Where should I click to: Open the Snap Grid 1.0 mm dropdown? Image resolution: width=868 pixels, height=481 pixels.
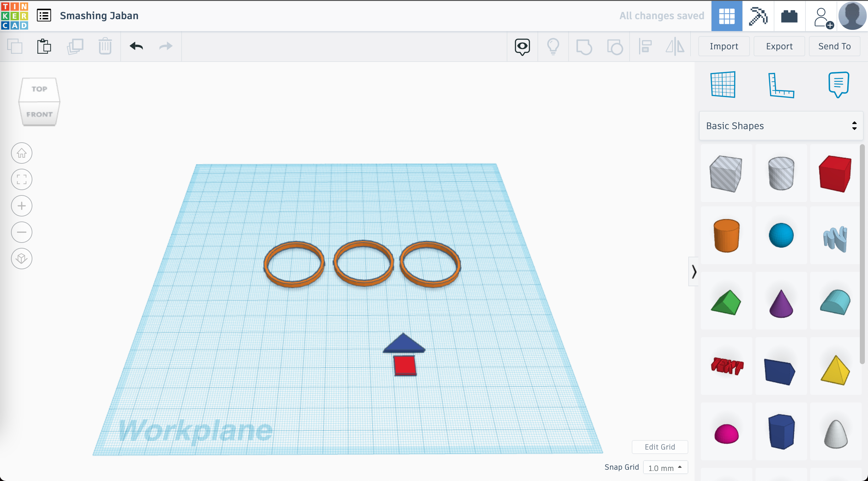coord(665,468)
